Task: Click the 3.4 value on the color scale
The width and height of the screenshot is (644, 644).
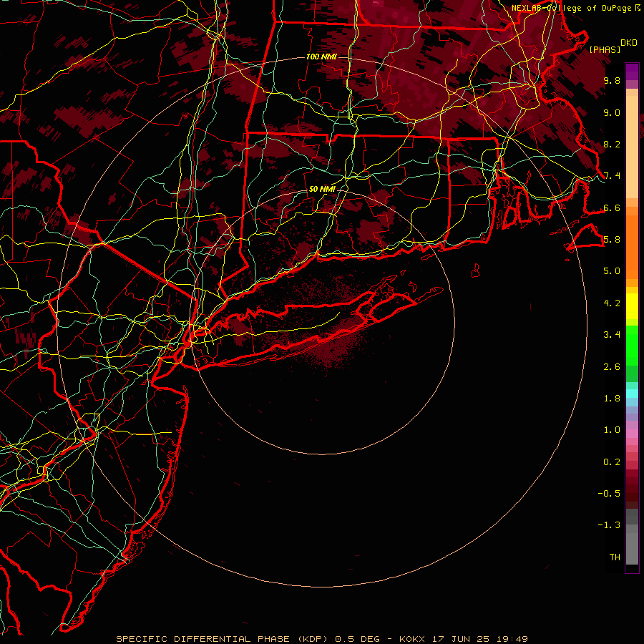Action: pos(612,335)
